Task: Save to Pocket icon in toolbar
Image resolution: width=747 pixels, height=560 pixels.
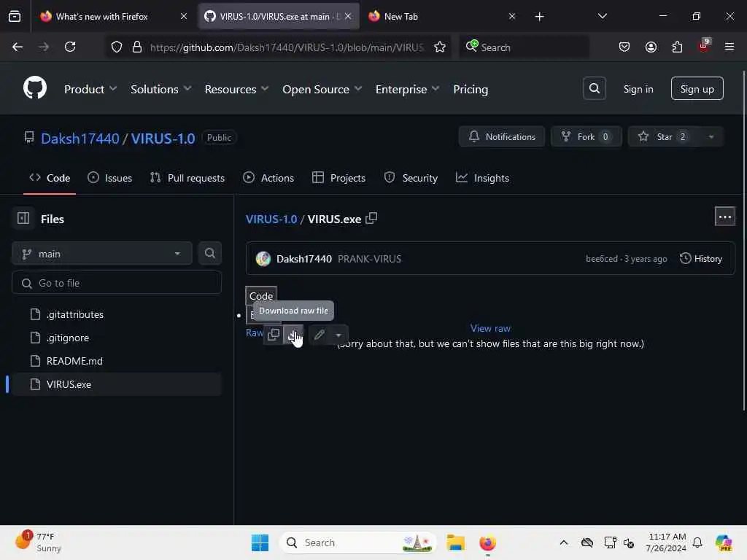Action: (x=624, y=47)
